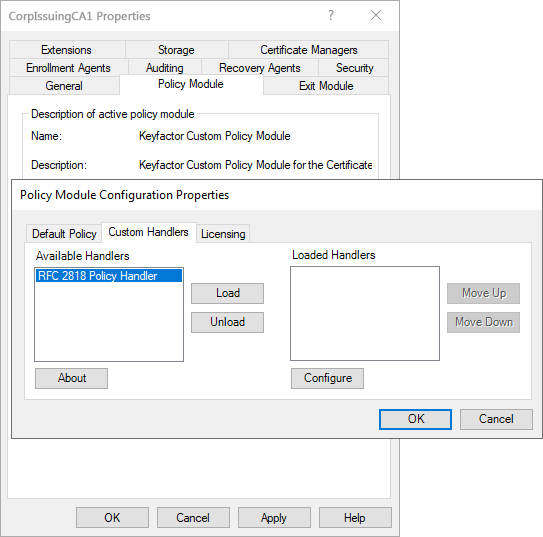The image size is (543, 537).
Task: Open the Certificate Managers tab
Action: tap(309, 50)
